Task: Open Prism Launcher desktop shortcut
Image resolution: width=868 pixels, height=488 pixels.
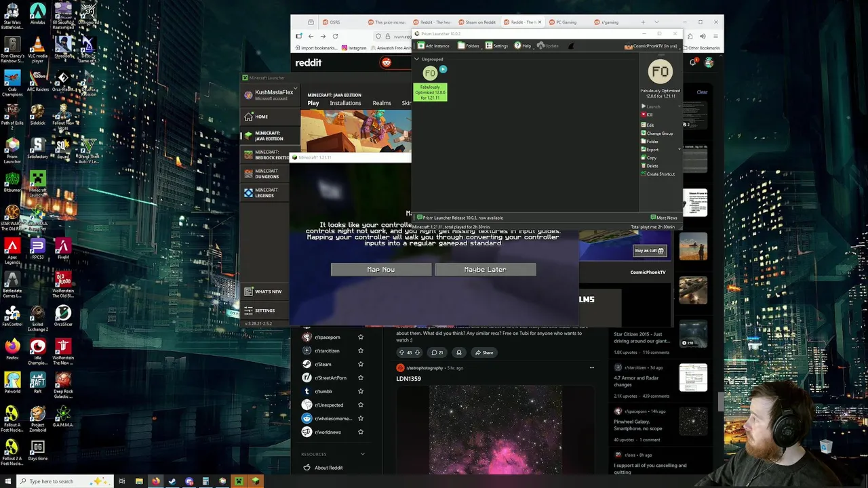Action: 12,151
